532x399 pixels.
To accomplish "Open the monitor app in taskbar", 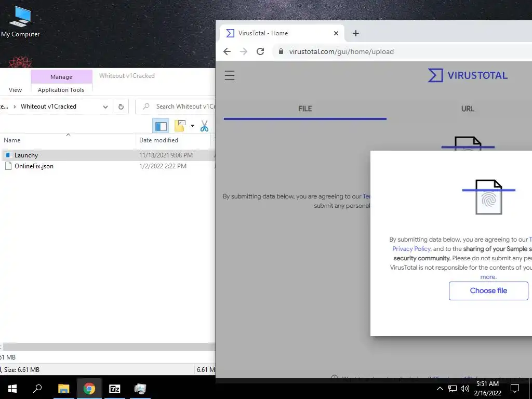I will [140, 389].
